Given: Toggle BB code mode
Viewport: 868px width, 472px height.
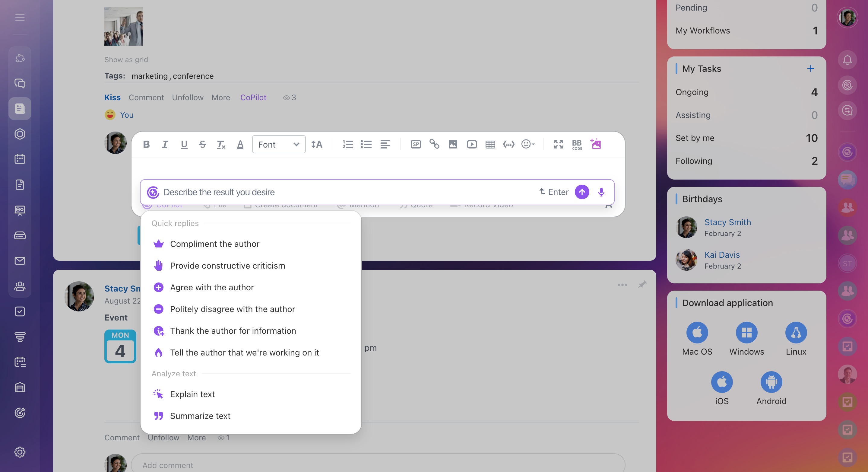Looking at the screenshot, I should point(577,144).
